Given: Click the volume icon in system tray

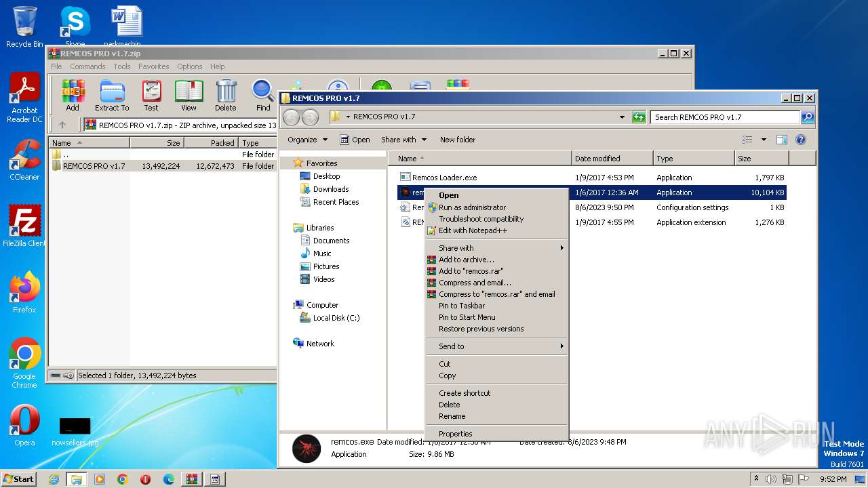Looking at the screenshot, I should tap(771, 479).
